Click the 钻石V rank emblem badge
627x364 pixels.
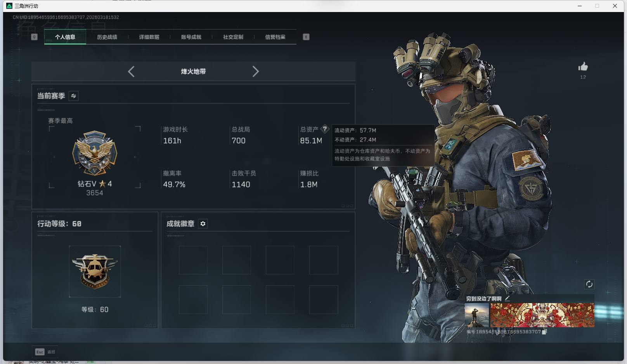click(94, 154)
